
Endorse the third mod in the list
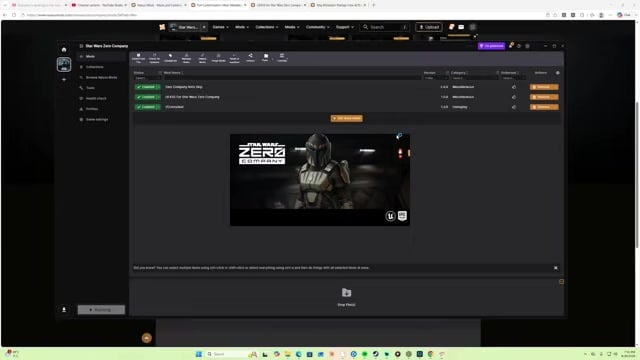(x=514, y=107)
